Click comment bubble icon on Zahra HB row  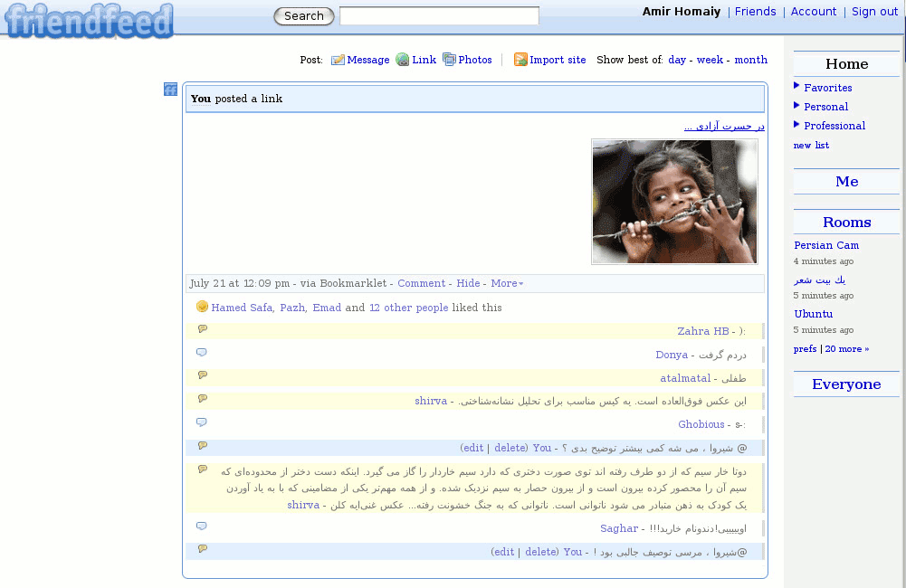(202, 328)
